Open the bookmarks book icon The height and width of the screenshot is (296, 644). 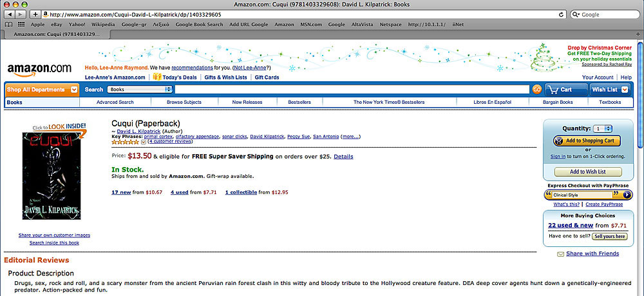8,25
